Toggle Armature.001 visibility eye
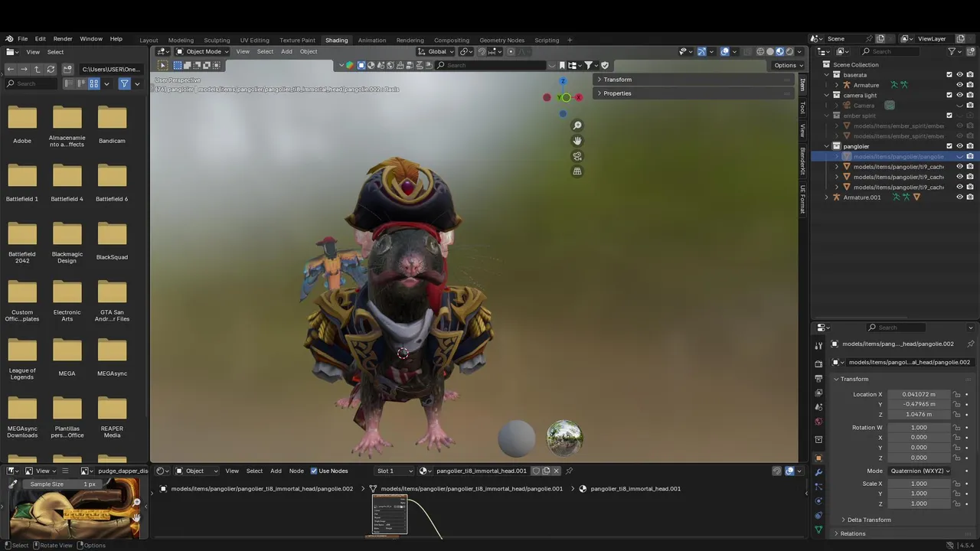The image size is (980, 551). click(959, 197)
